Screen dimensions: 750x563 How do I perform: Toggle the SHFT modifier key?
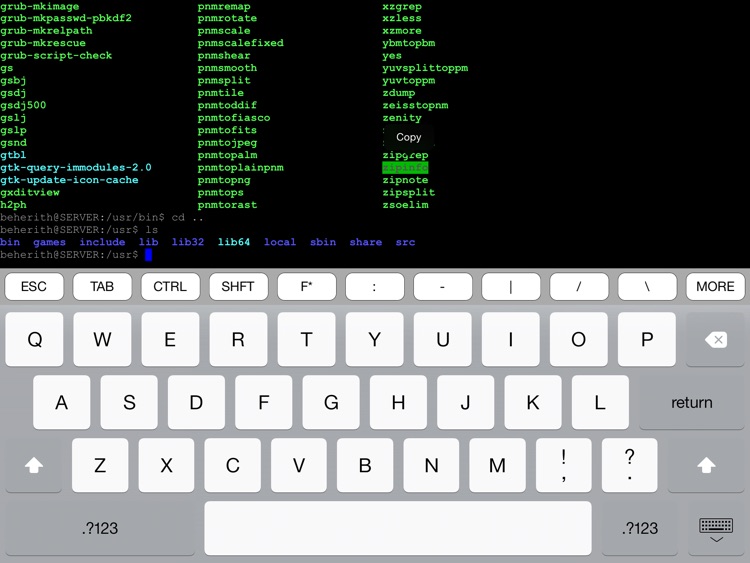[x=238, y=287]
